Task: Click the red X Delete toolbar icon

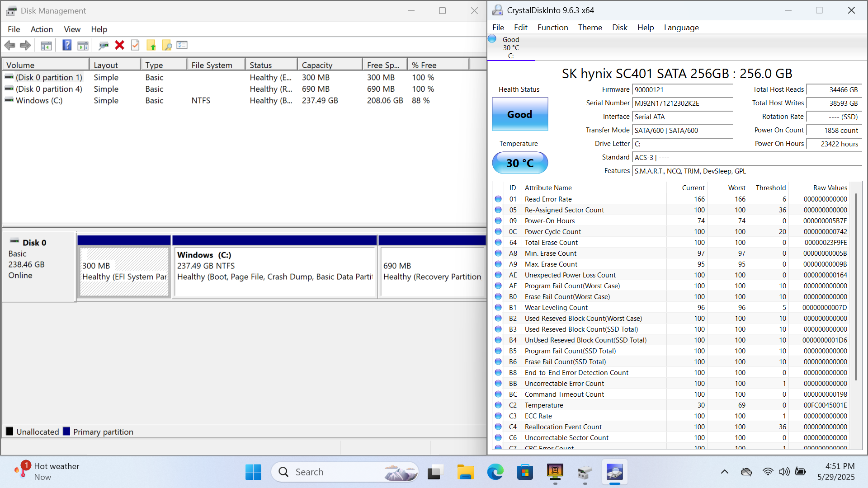Action: (x=119, y=45)
